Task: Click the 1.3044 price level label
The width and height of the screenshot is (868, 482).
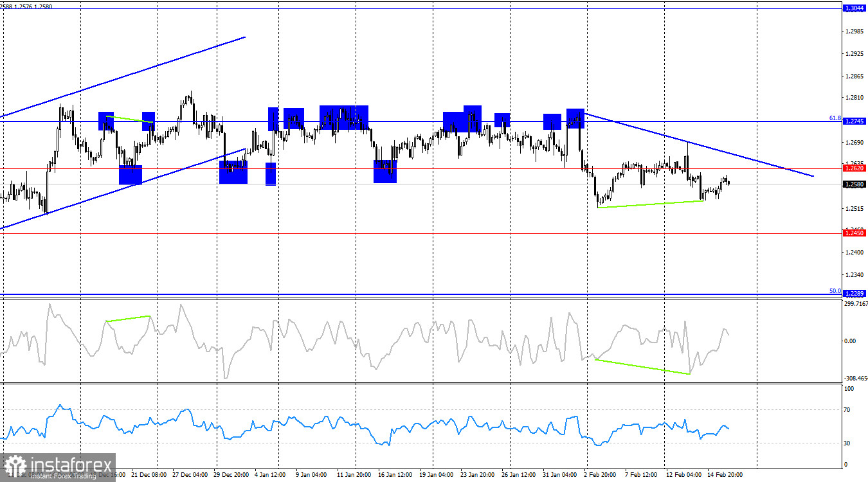Action: click(855, 9)
